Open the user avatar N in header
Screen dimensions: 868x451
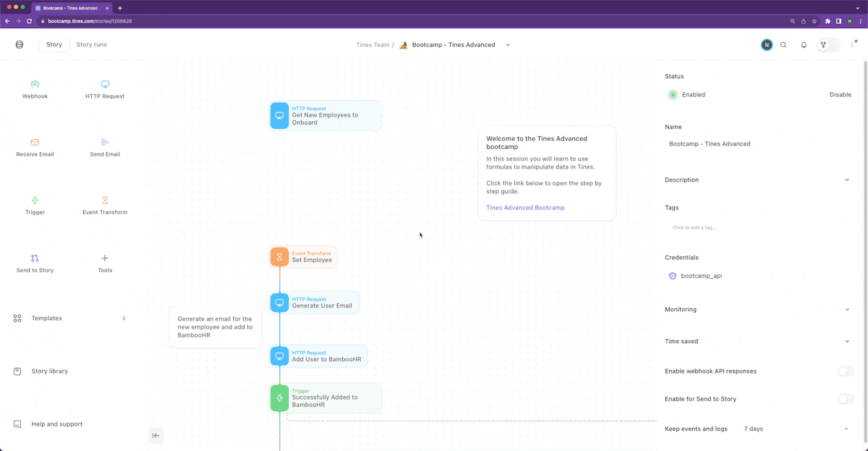pos(767,45)
